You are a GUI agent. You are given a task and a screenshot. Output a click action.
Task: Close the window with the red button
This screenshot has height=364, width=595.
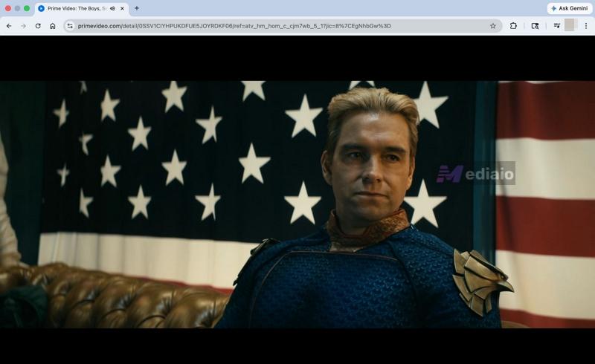(8, 8)
